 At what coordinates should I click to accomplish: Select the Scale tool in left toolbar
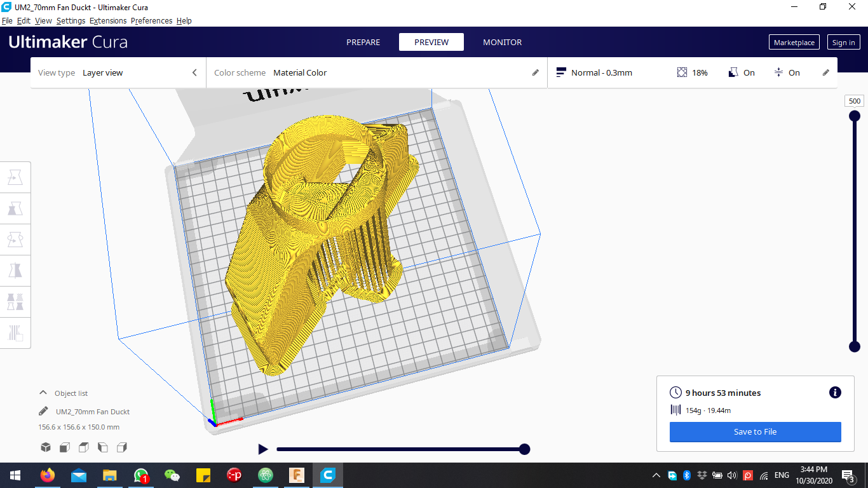tap(15, 208)
